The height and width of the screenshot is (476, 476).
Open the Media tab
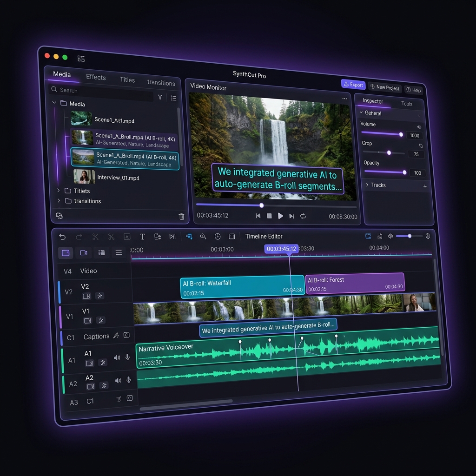(62, 74)
